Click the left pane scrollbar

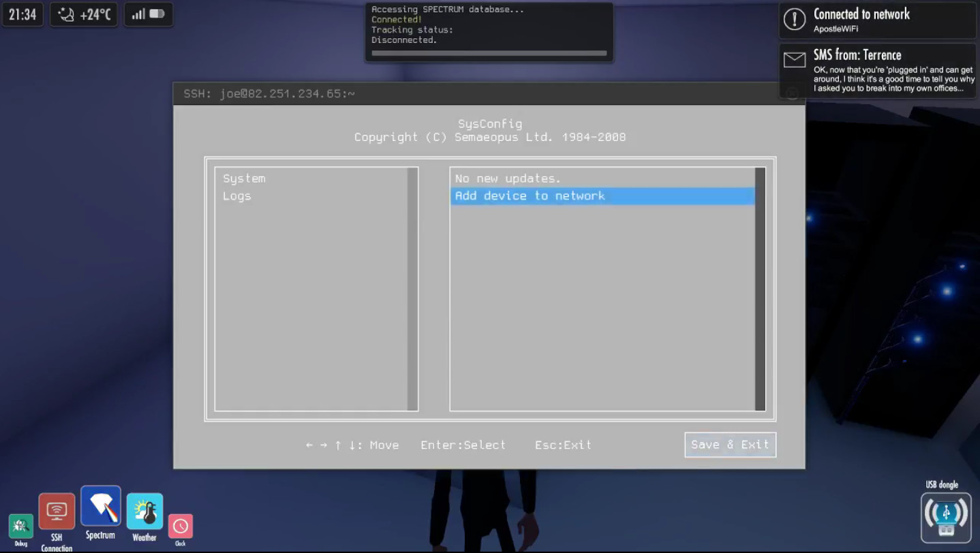point(412,289)
